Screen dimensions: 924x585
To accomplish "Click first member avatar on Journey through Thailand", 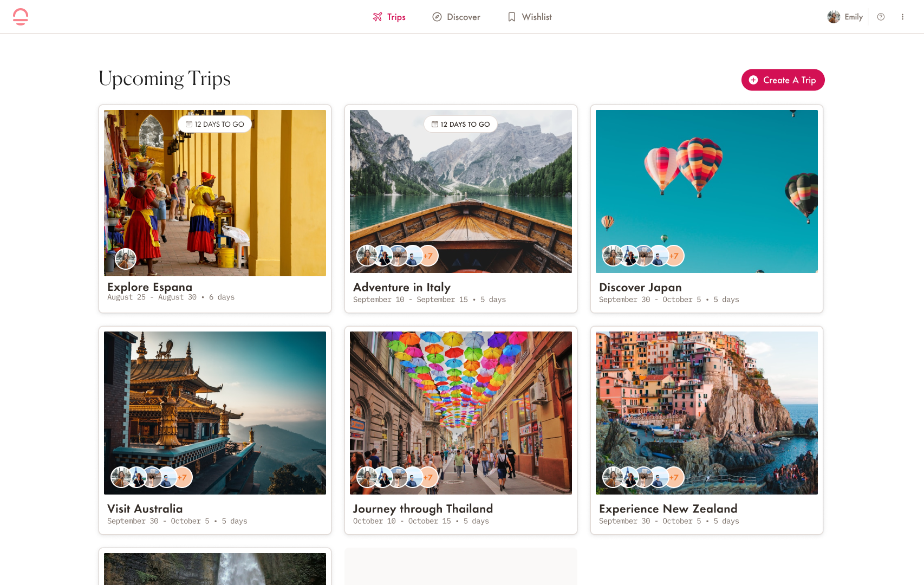I will pos(367,477).
